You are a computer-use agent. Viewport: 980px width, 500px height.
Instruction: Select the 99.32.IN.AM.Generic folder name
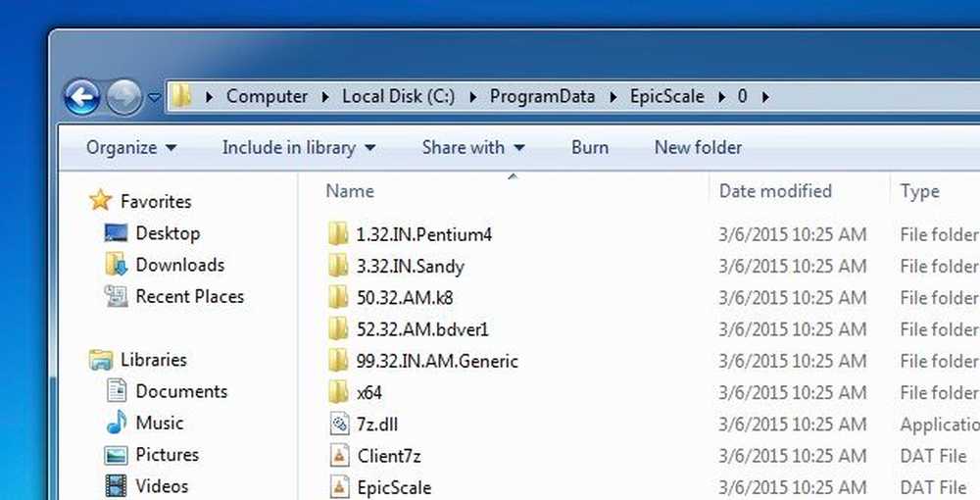pos(437,361)
